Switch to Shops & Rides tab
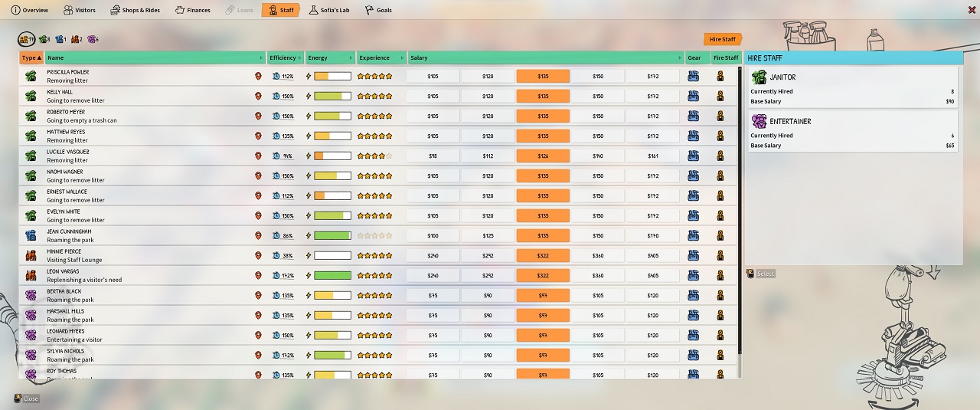This screenshot has width=980, height=410. (x=136, y=10)
